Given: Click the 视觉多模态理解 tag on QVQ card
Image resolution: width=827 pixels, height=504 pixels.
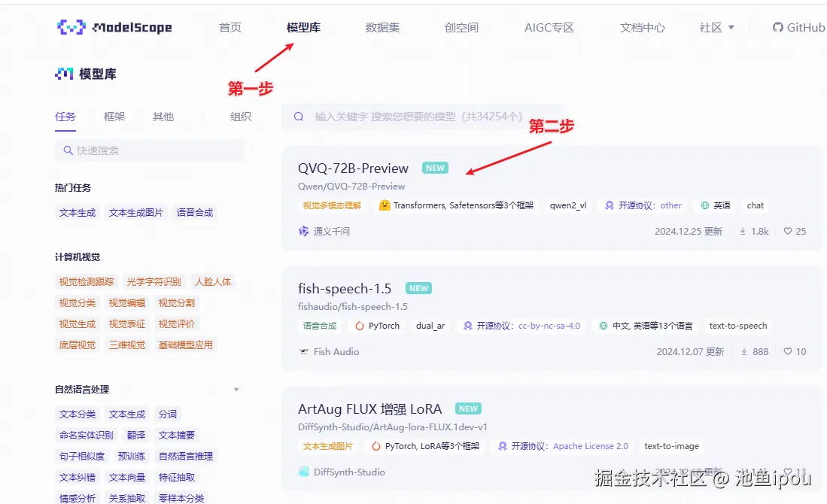Looking at the screenshot, I should (332, 205).
